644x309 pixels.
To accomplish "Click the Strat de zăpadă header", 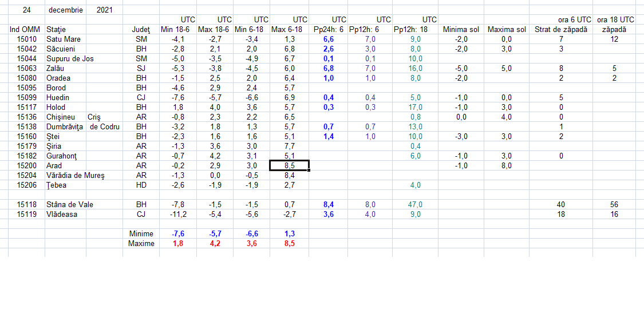I will tap(560, 30).
